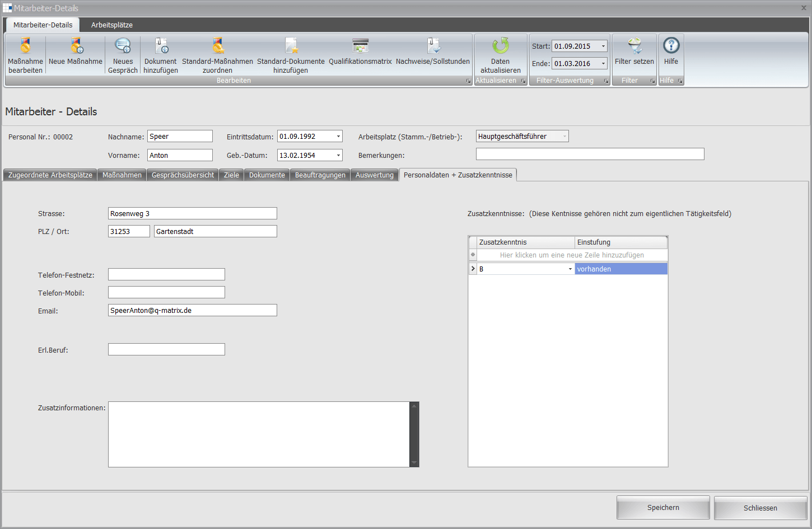Expand the Start date dropdown
812x529 pixels.
click(x=603, y=46)
